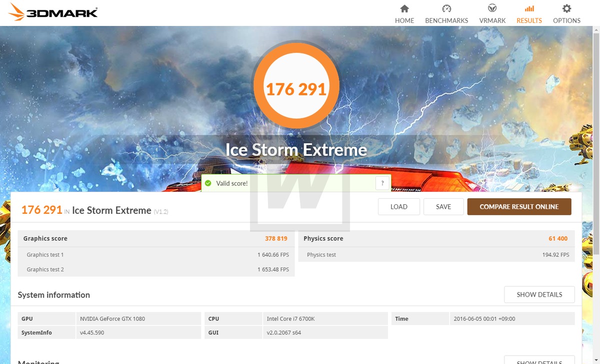Select the OPTIONS menu label
This screenshot has width=600, height=364.
coord(566,20)
